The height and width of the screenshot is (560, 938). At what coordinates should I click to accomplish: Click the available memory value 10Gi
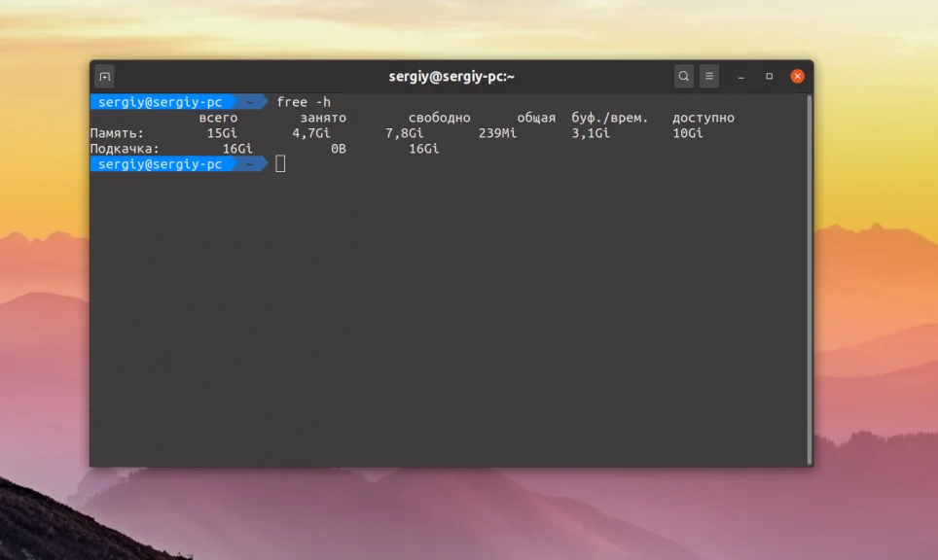pyautogui.click(x=687, y=133)
